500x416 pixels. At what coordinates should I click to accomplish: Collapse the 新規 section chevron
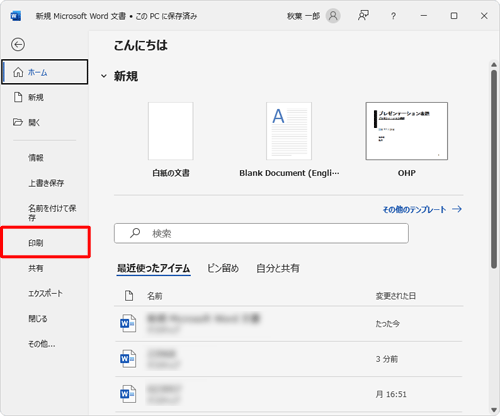tap(104, 76)
